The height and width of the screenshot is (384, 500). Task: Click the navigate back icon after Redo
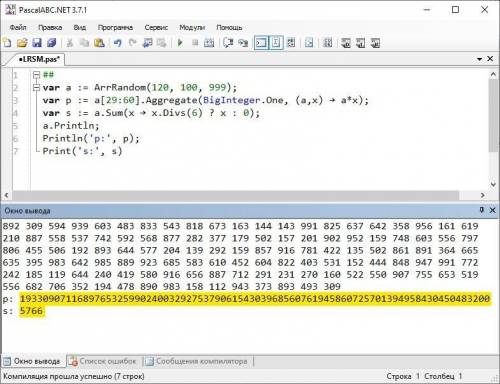pos(147,43)
